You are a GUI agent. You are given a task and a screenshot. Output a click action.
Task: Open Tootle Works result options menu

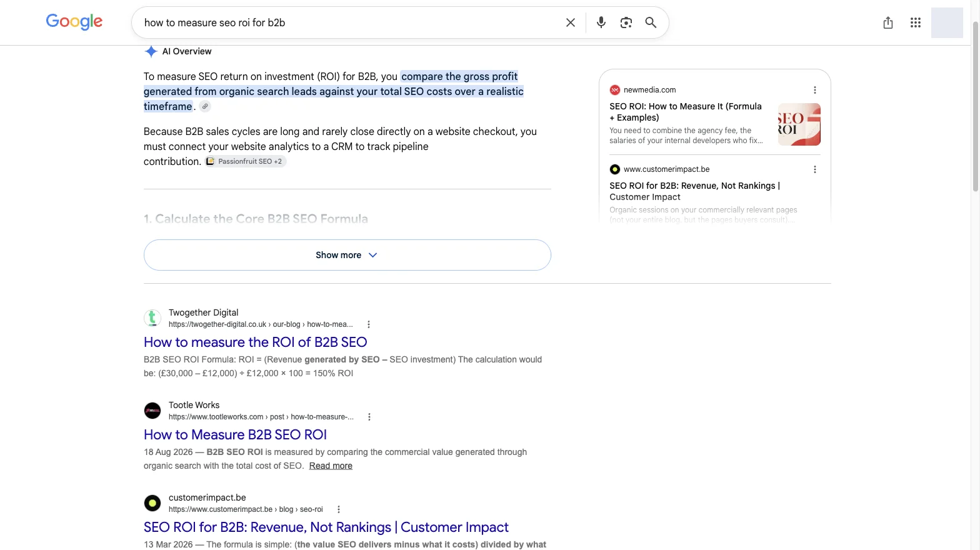369,417
